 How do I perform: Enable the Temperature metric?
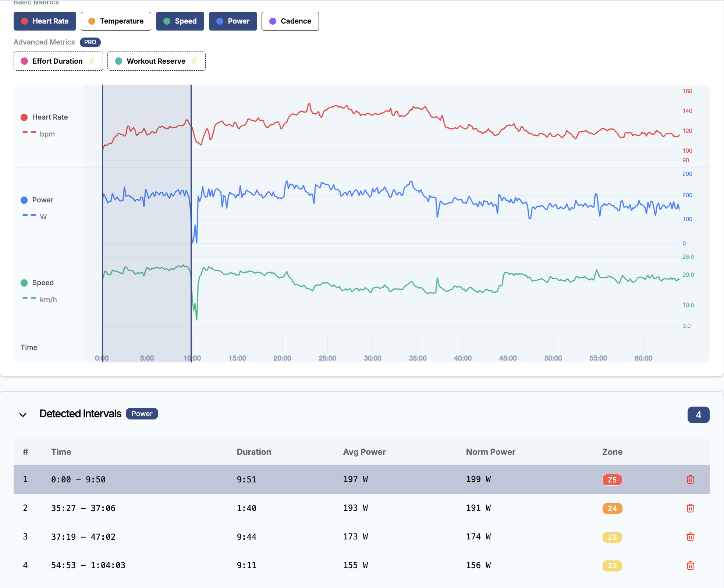tap(116, 21)
